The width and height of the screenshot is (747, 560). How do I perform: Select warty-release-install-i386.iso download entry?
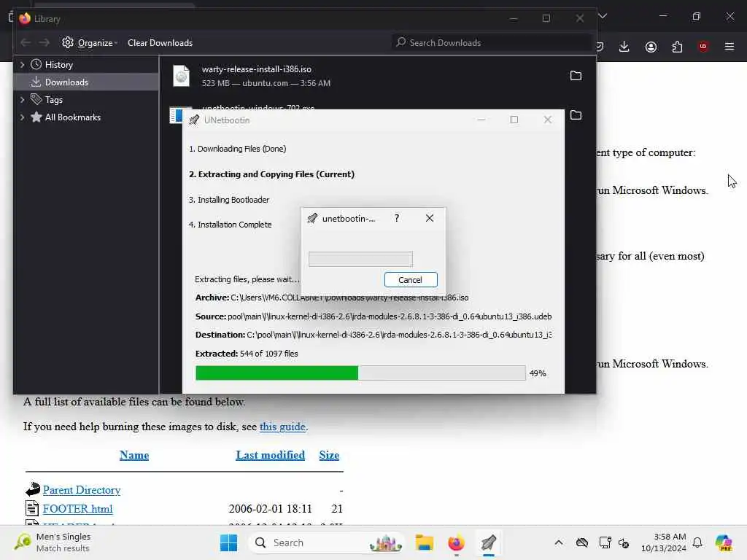(377, 76)
